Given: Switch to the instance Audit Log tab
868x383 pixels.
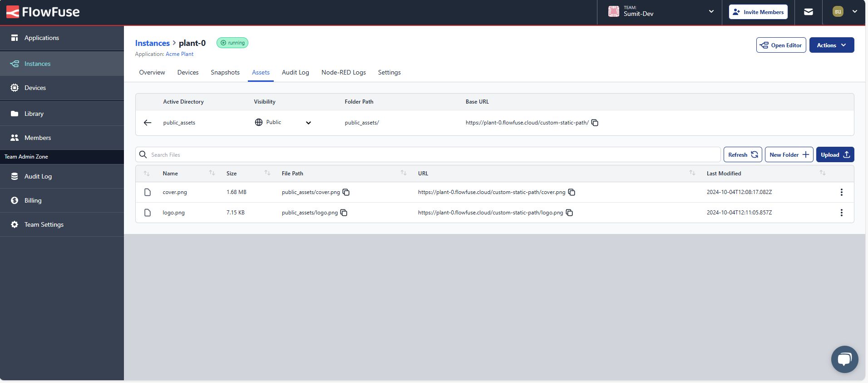Looking at the screenshot, I should tap(296, 72).
